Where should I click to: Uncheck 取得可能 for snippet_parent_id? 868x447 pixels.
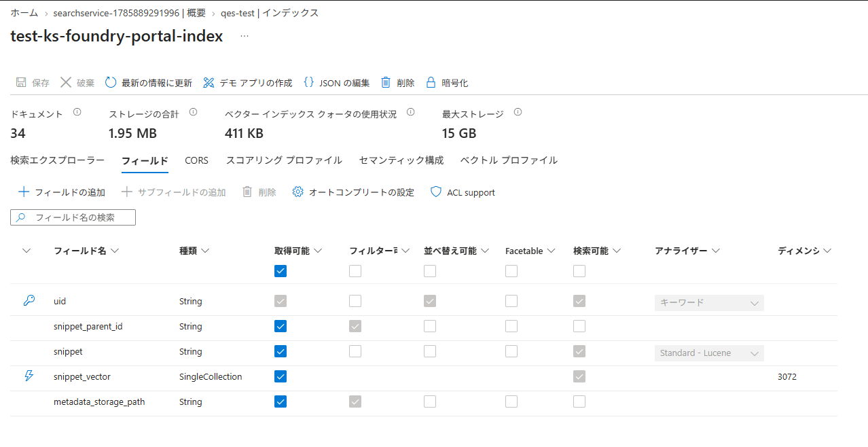pyautogui.click(x=281, y=326)
